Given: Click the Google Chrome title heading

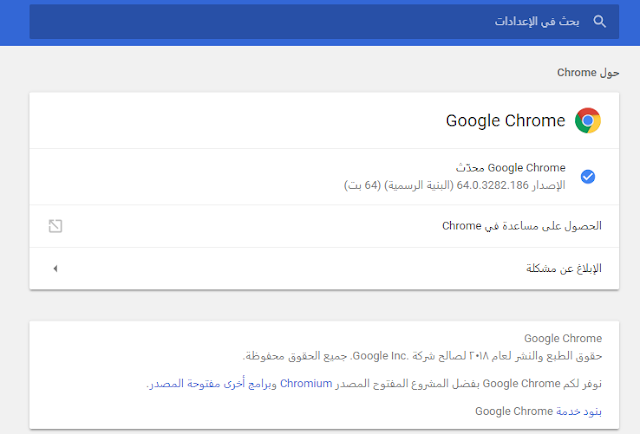Looking at the screenshot, I should (x=505, y=121).
